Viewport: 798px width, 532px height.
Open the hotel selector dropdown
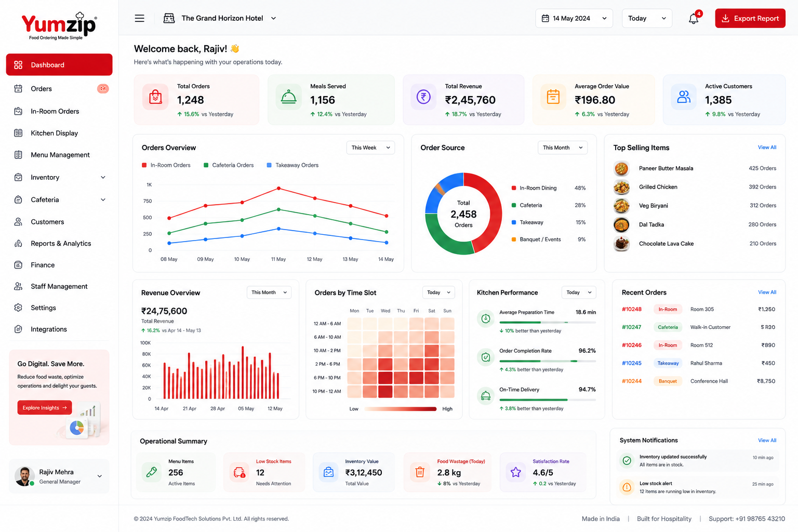[x=220, y=18]
